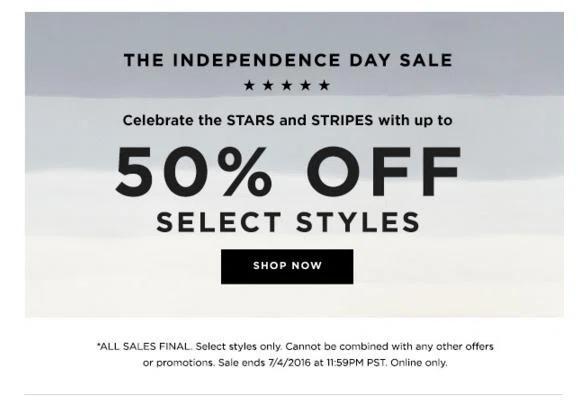
Task: Click the large OFF text
Action: point(384,171)
